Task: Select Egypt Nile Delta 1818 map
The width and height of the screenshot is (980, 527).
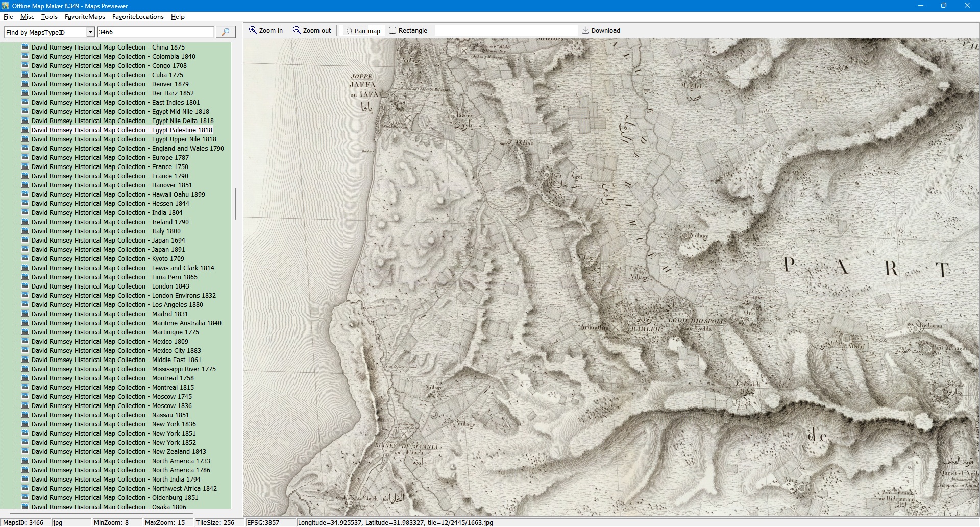Action: pyautogui.click(x=122, y=121)
